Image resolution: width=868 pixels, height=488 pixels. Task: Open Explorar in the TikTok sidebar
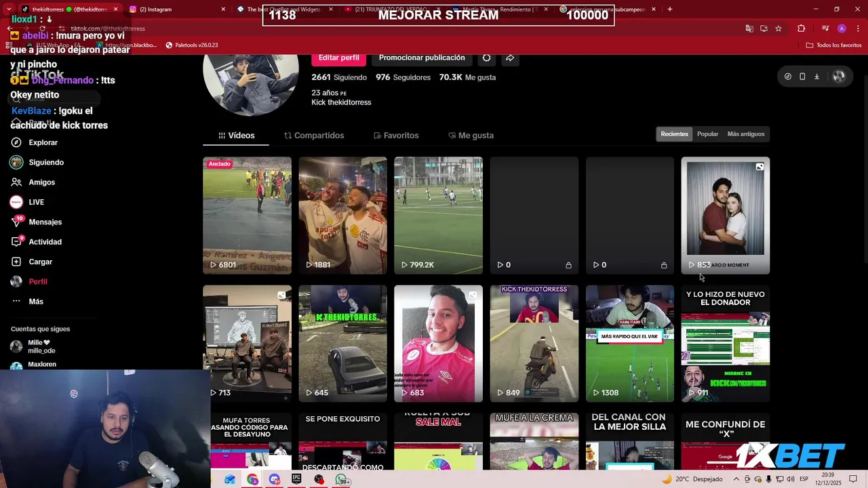[x=43, y=142]
